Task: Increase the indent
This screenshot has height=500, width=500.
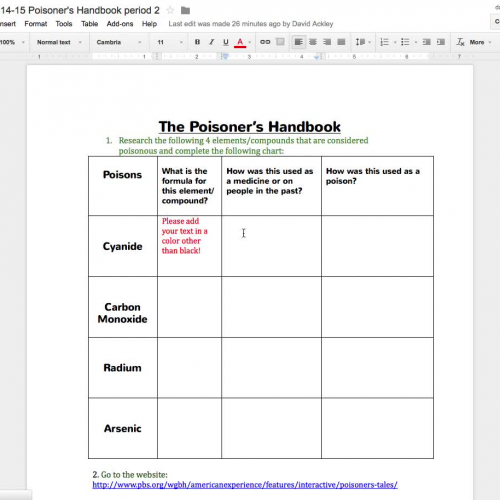Action: click(441, 42)
